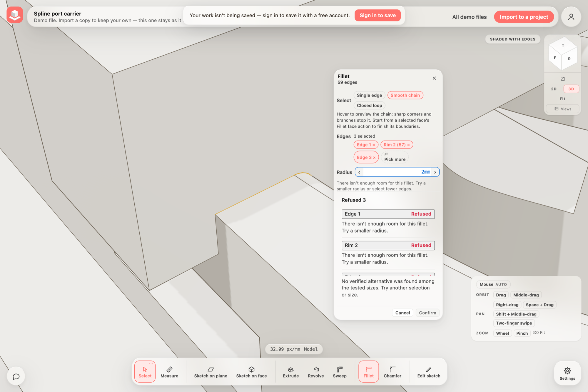Image resolution: width=588 pixels, height=392 pixels.
Task: Open the Chamfer tool
Action: click(x=392, y=372)
